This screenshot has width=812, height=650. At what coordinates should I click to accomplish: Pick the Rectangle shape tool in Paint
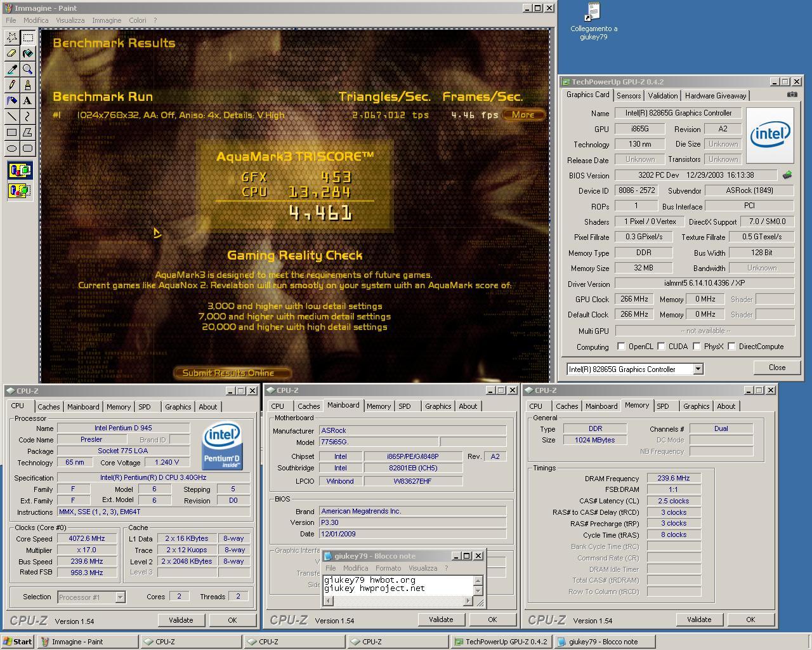pyautogui.click(x=12, y=133)
